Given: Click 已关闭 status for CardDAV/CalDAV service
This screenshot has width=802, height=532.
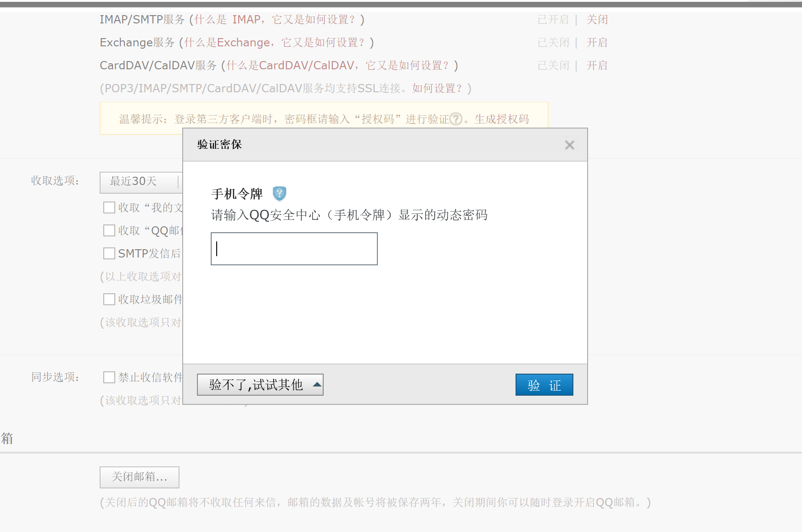Looking at the screenshot, I should (x=553, y=66).
